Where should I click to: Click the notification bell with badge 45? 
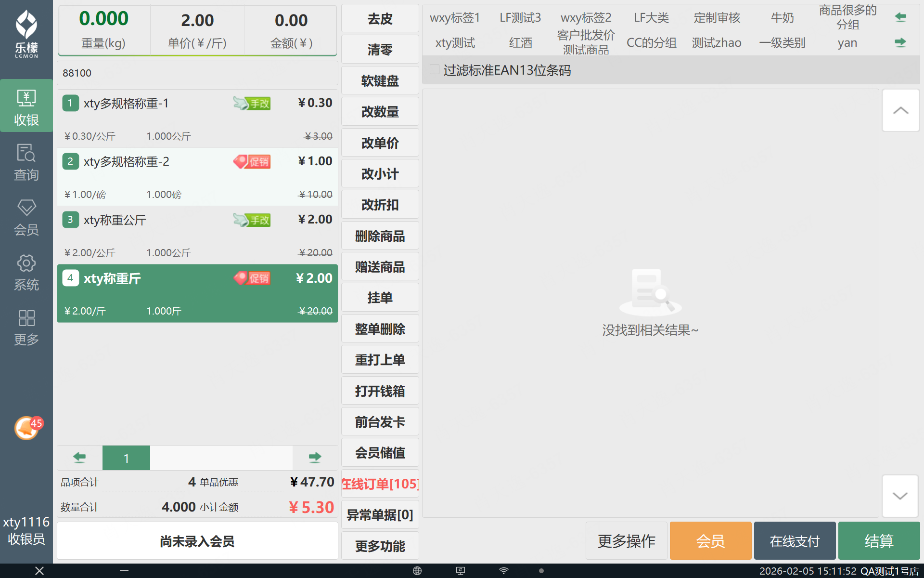27,428
